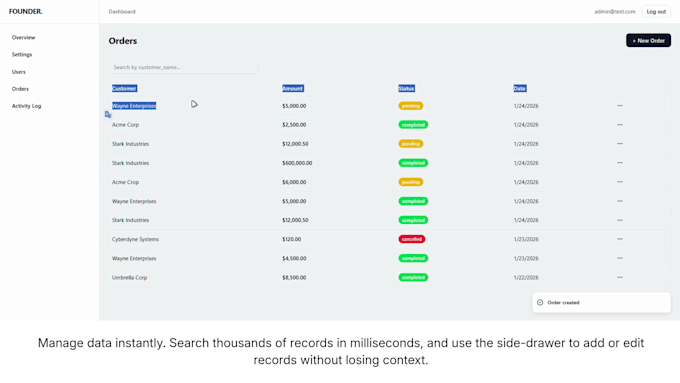Select Orders in the sidebar

20,89
